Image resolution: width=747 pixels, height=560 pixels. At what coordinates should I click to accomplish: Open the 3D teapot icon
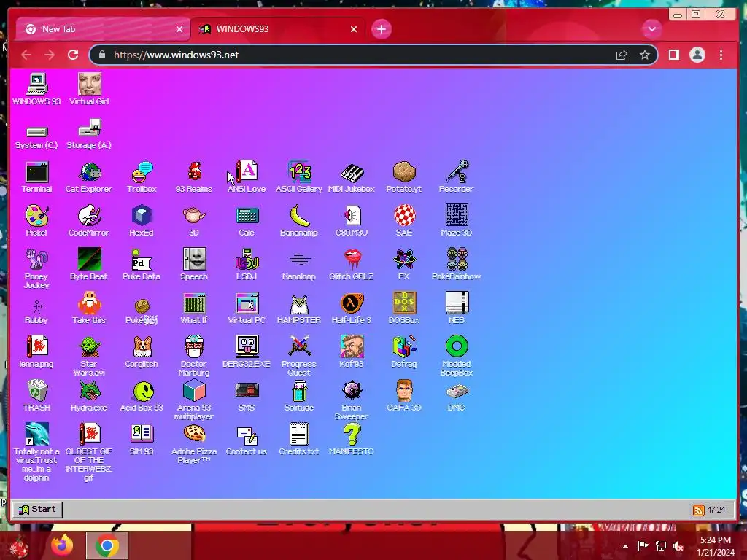coord(194,220)
